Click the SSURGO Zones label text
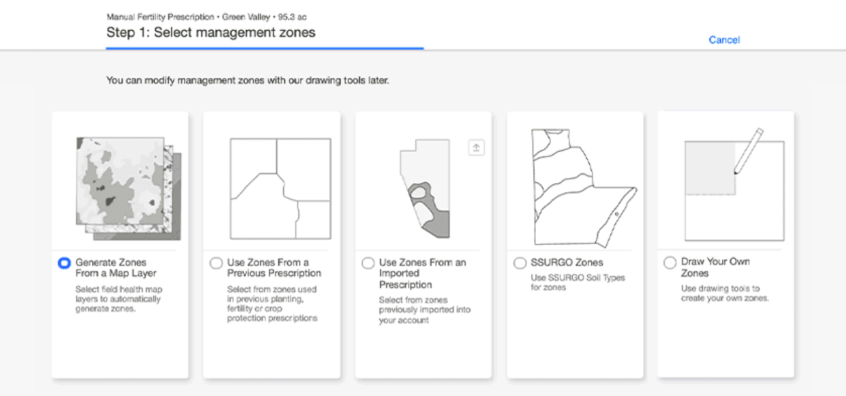846x396 pixels. 567,263
